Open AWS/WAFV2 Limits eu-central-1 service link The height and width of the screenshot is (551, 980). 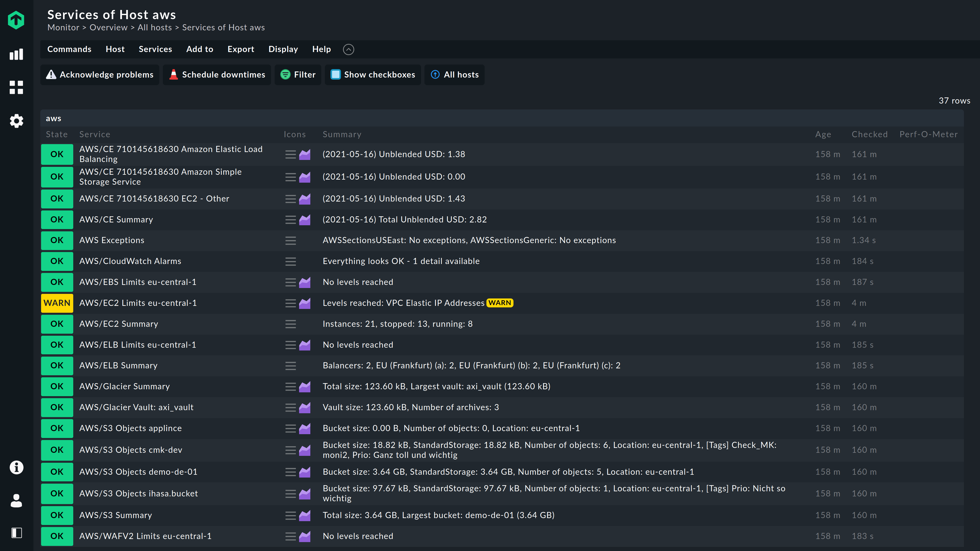click(145, 536)
